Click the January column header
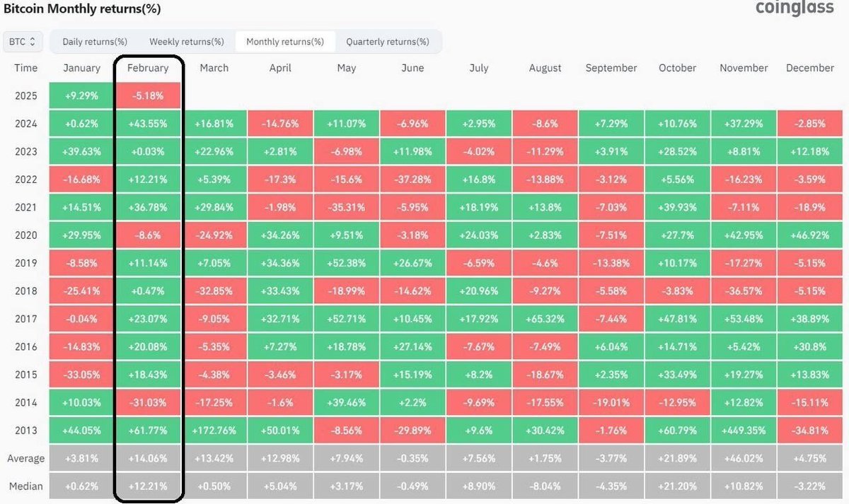The width and height of the screenshot is (849, 504). pos(81,68)
